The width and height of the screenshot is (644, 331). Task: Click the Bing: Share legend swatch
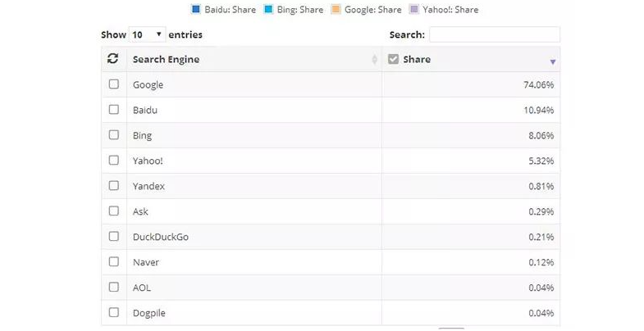tap(268, 10)
